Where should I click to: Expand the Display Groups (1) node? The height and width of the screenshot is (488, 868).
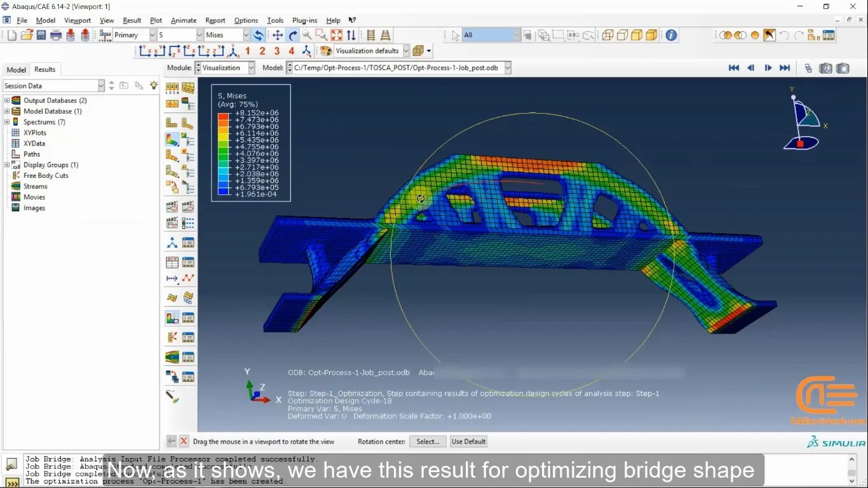click(7, 165)
